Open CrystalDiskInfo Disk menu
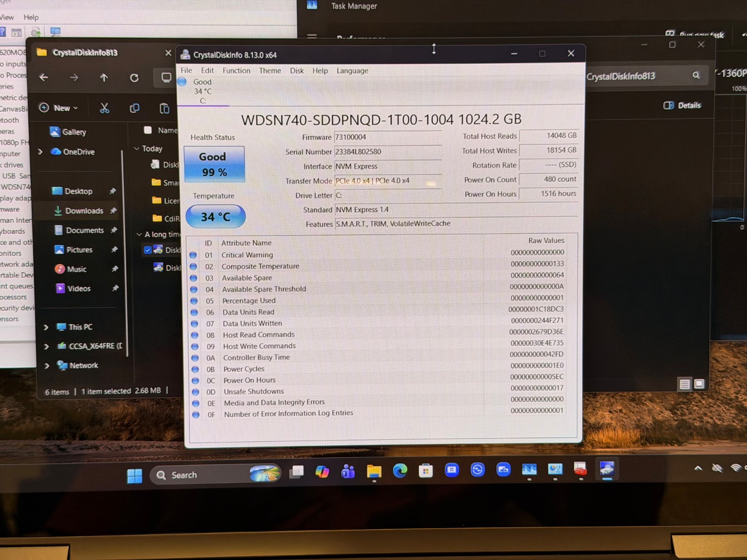747x560 pixels. click(296, 70)
